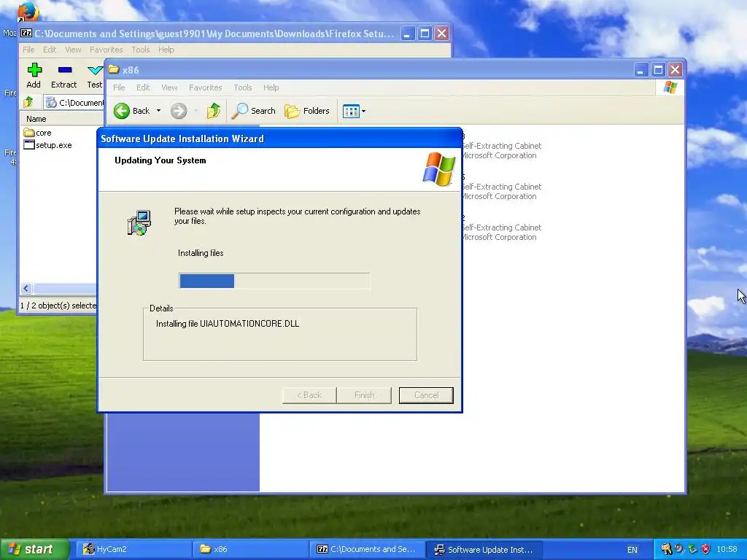The image size is (747, 560).
Task: Click the 7-Zip address path field
Action: click(74, 102)
